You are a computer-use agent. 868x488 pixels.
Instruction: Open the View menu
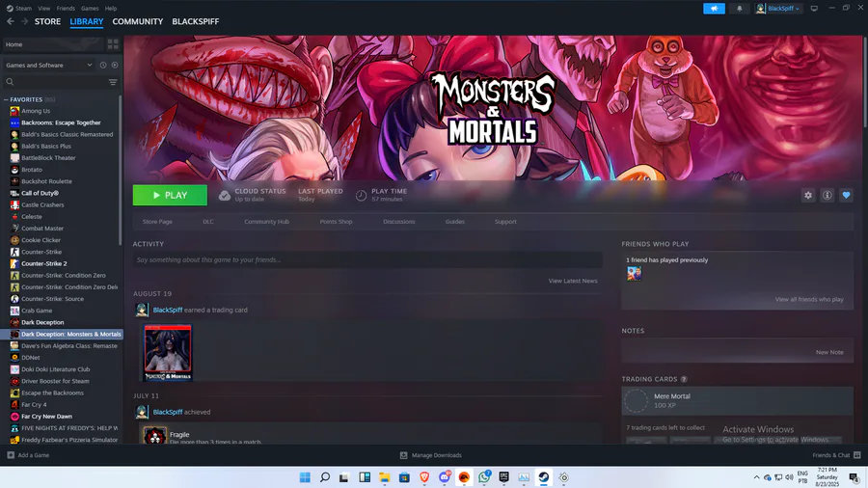[44, 9]
